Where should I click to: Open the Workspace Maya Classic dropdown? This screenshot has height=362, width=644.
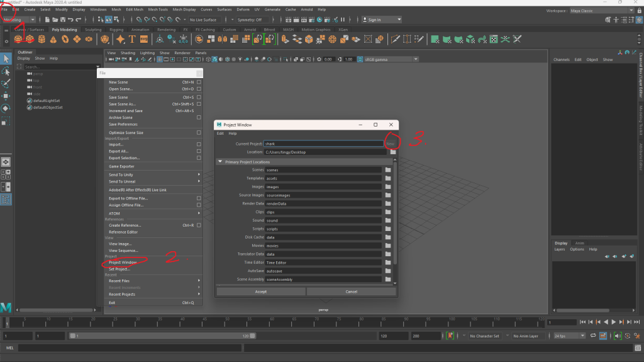coord(602,11)
